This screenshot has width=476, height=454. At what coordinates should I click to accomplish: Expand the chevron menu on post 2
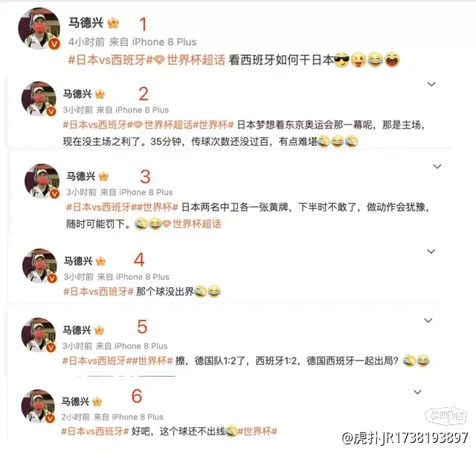coord(431,84)
